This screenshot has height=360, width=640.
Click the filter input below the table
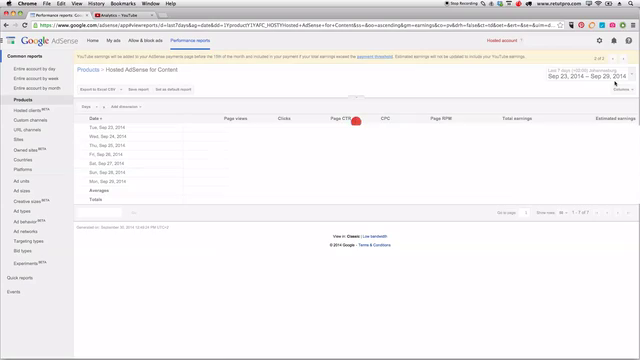coord(100,213)
